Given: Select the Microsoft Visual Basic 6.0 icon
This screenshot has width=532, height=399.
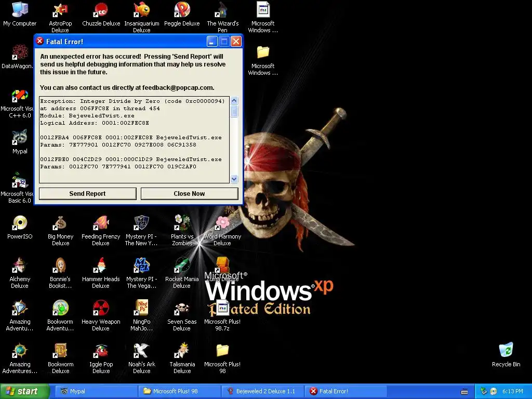Looking at the screenshot, I should tap(20, 180).
